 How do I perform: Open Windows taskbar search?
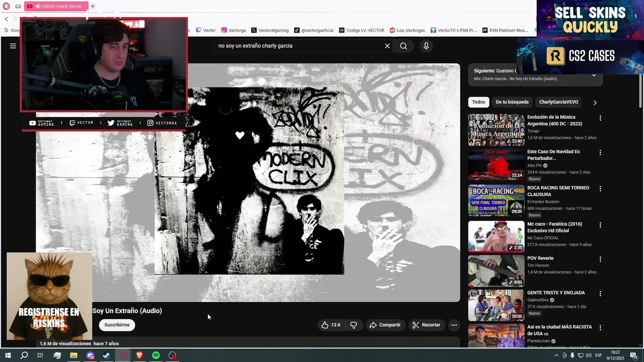pos(24,355)
